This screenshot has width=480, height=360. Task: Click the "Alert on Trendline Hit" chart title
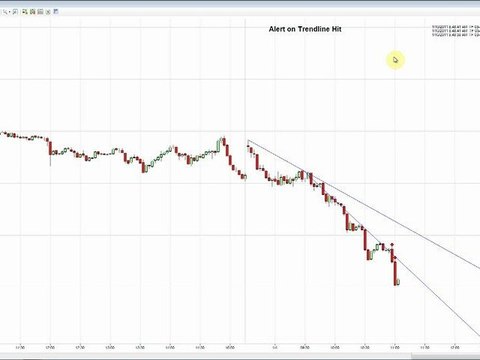pos(305,29)
